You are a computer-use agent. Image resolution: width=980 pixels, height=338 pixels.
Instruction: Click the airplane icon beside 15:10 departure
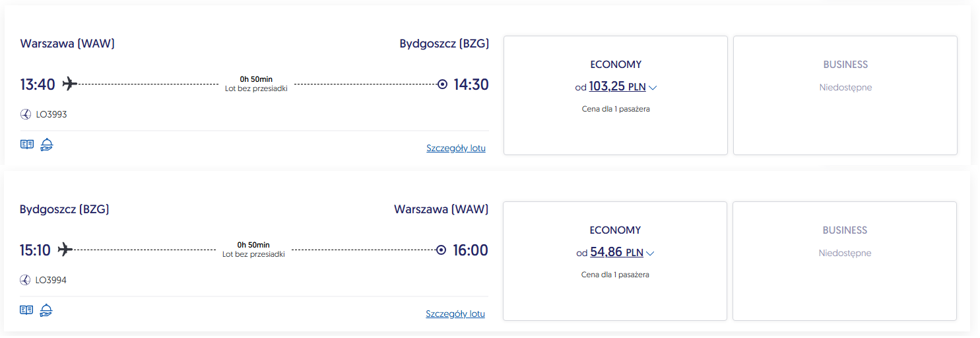pyautogui.click(x=65, y=250)
